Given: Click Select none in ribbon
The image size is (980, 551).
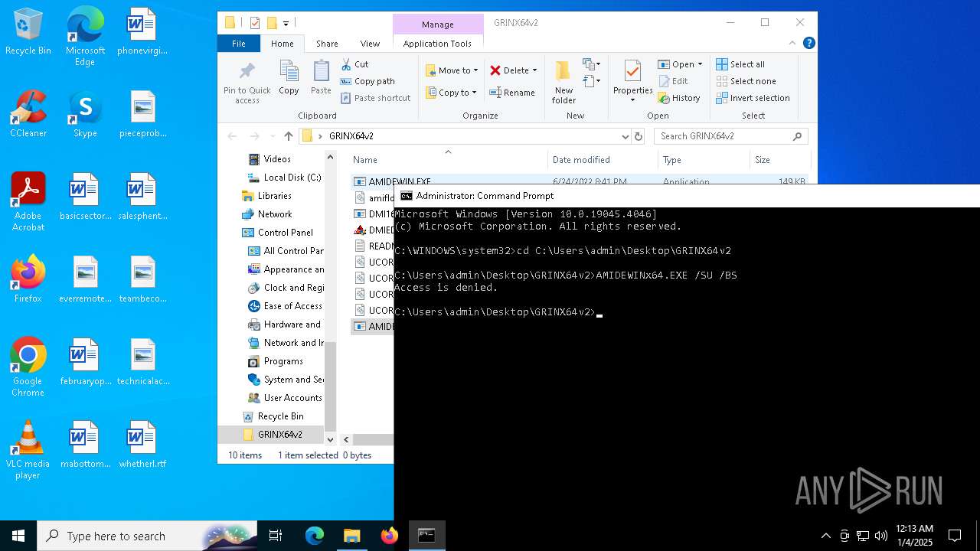Looking at the screenshot, I should coord(746,81).
